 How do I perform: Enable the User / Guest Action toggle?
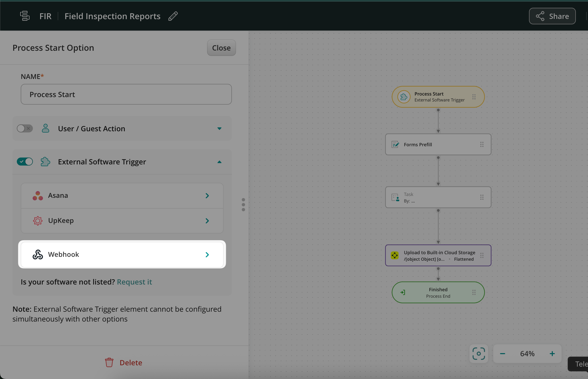pyautogui.click(x=25, y=128)
